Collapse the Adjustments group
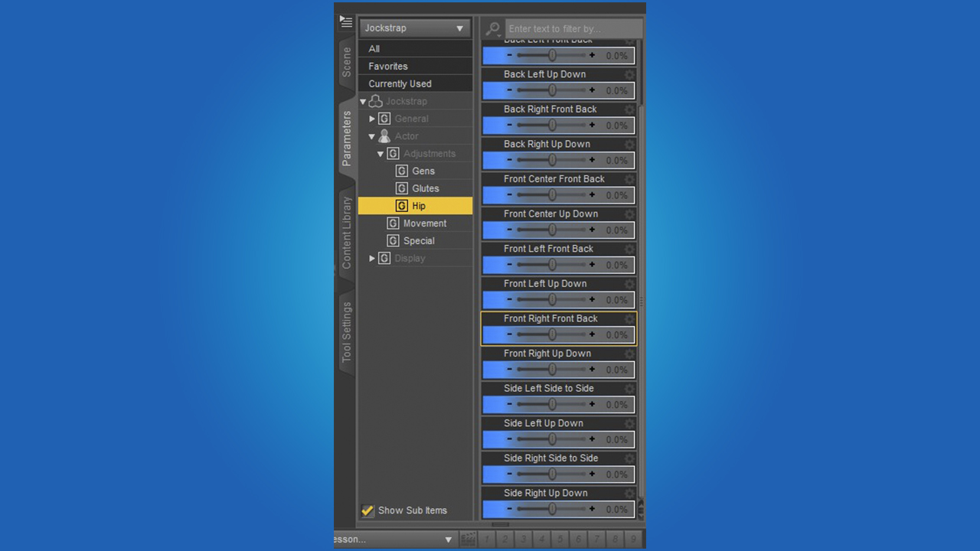Viewport: 980px width, 551px height. tap(381, 154)
